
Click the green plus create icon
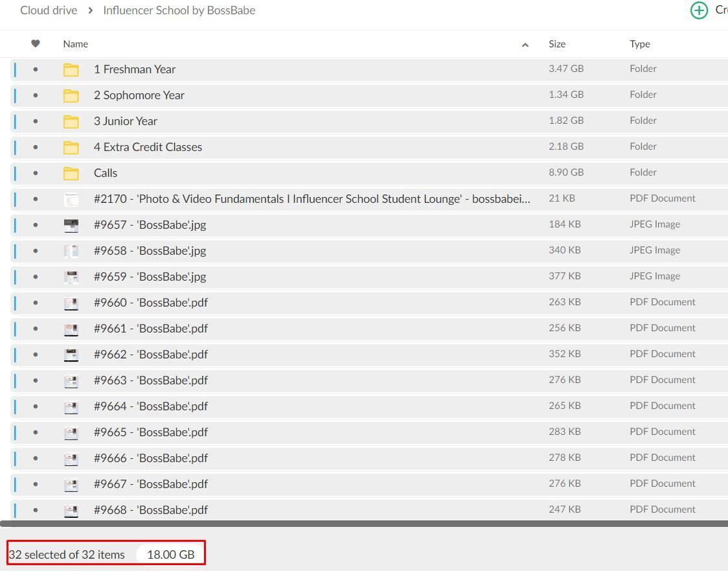pyautogui.click(x=699, y=10)
